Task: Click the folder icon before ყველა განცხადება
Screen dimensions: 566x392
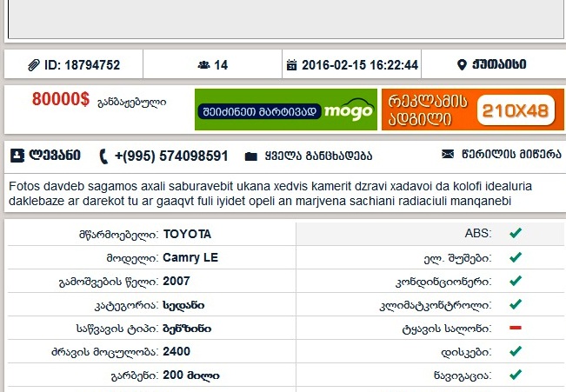Action: click(x=251, y=156)
